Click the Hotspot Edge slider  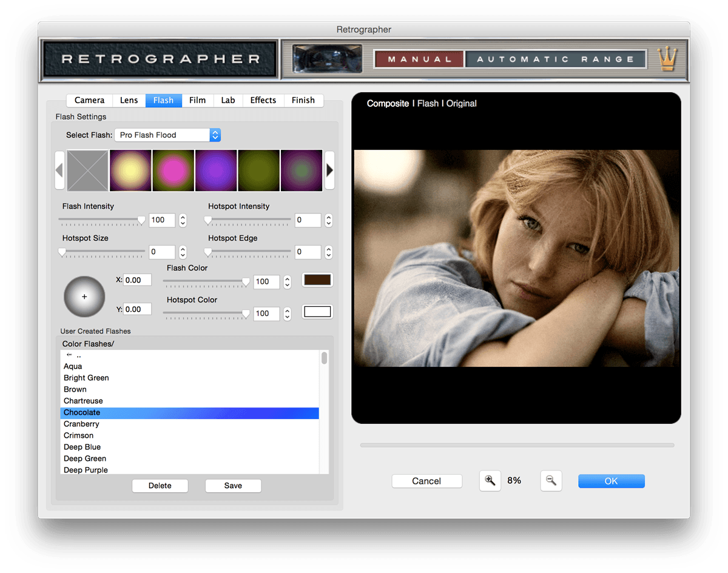(x=248, y=252)
